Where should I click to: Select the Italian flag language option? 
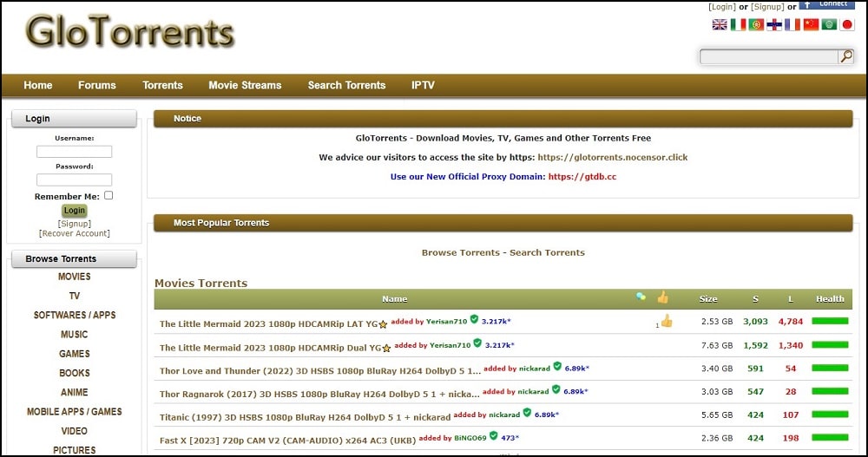pyautogui.click(x=737, y=24)
